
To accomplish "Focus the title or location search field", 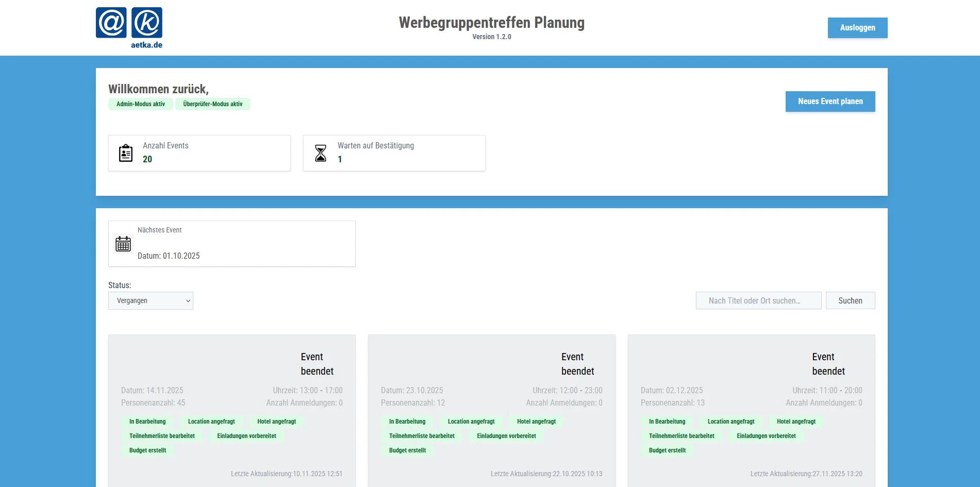I will [758, 301].
